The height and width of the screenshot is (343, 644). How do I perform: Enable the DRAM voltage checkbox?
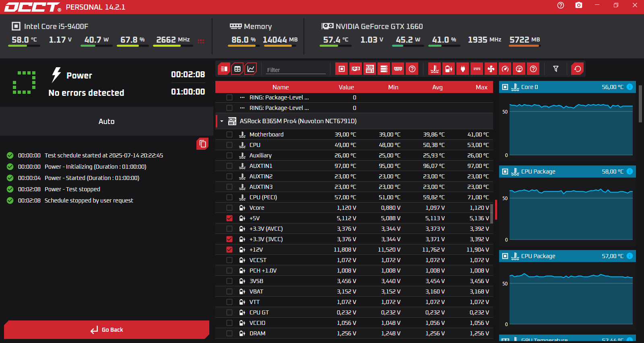229,333
